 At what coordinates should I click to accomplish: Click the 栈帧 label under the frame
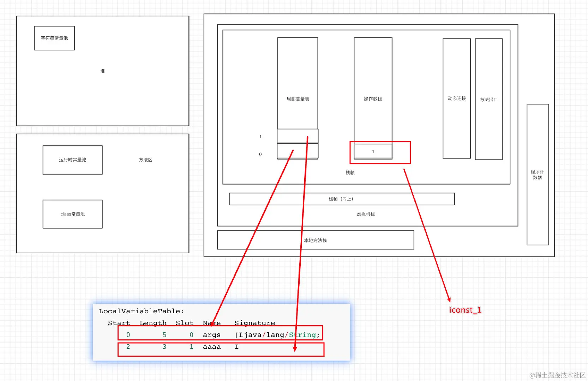point(350,173)
